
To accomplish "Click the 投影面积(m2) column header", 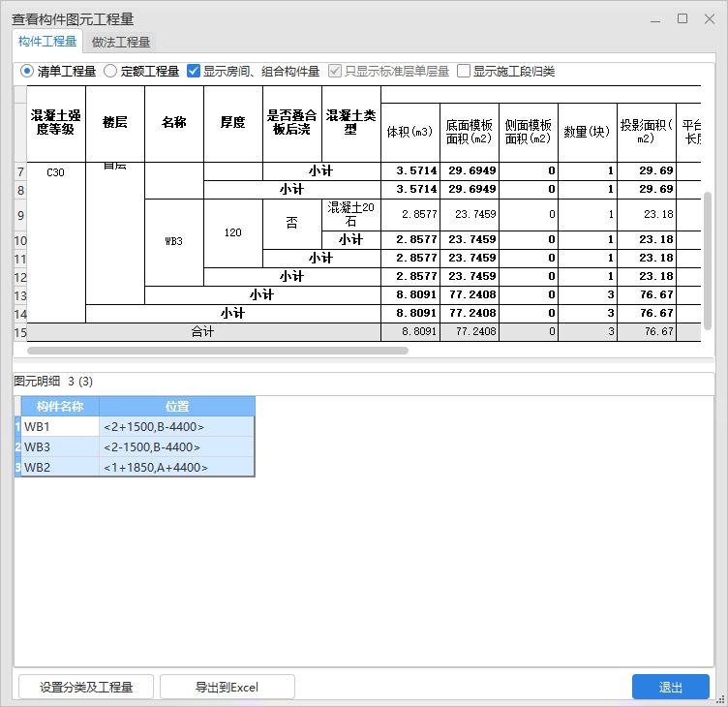I will pos(647,133).
